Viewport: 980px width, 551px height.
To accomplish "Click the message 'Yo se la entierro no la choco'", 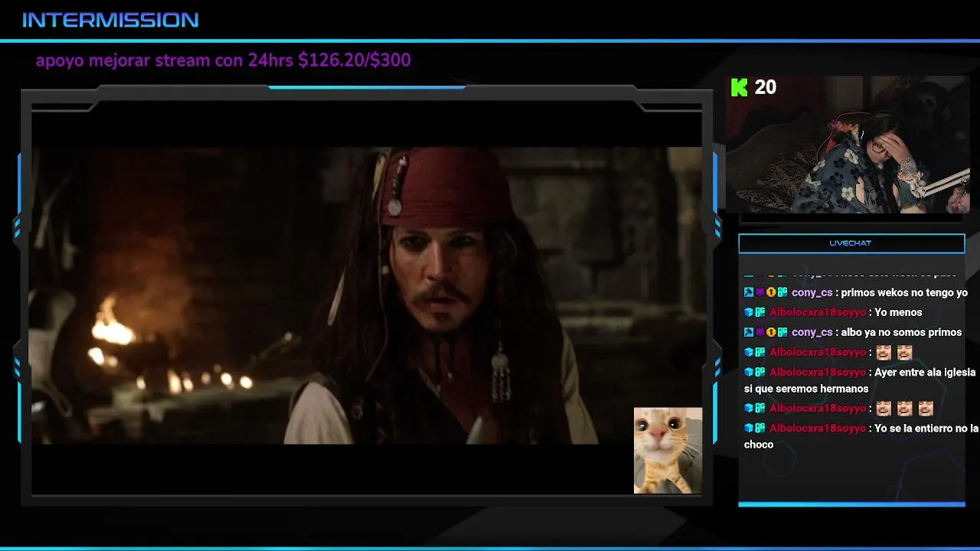I will pyautogui.click(x=861, y=436).
